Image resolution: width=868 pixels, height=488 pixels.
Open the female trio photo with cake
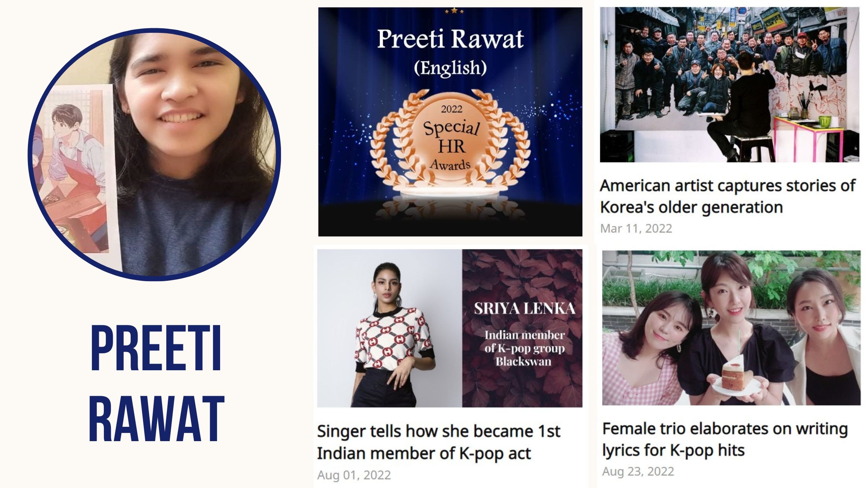(x=731, y=328)
